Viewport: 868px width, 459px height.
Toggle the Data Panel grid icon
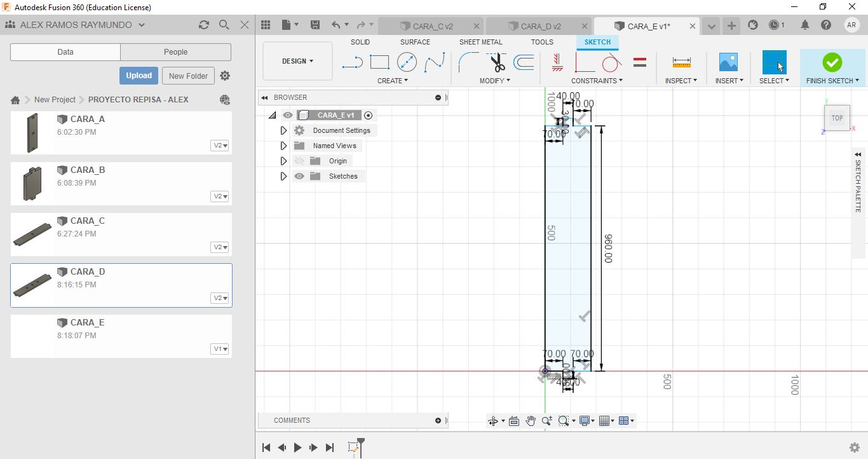[x=266, y=25]
